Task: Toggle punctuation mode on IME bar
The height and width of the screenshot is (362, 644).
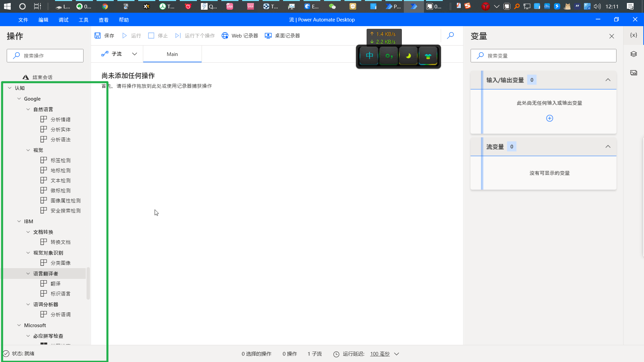Action: [x=389, y=56]
